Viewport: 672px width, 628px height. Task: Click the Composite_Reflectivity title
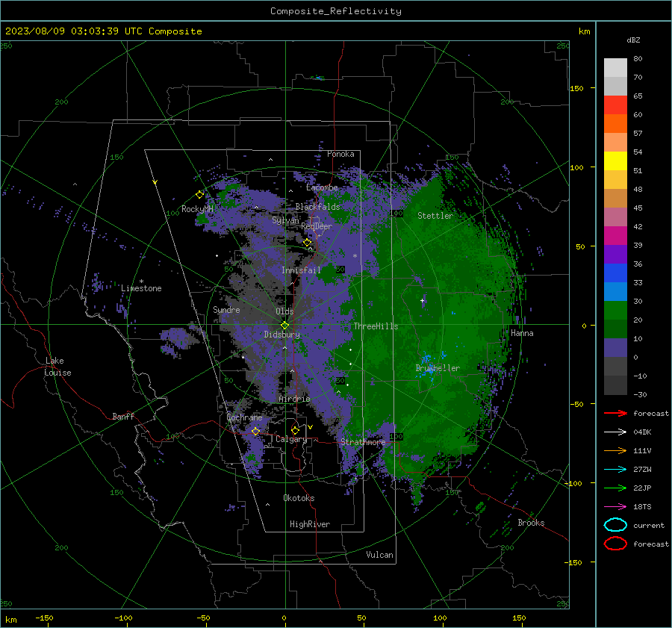pos(335,11)
